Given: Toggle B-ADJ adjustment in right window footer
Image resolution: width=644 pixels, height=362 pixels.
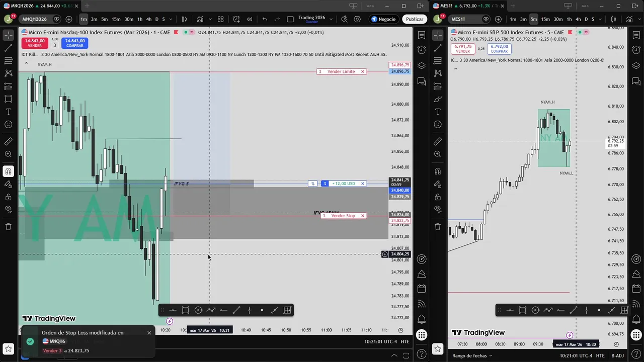Looking at the screenshot, I should point(617,355).
